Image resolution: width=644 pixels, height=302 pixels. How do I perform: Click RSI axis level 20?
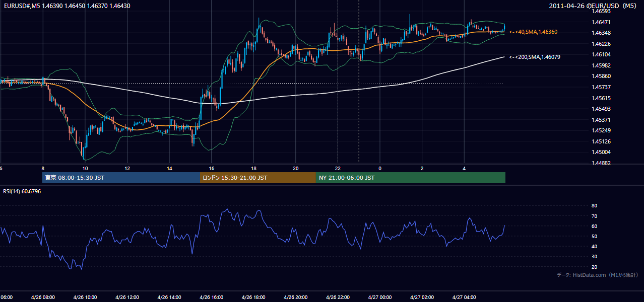pos(594,267)
